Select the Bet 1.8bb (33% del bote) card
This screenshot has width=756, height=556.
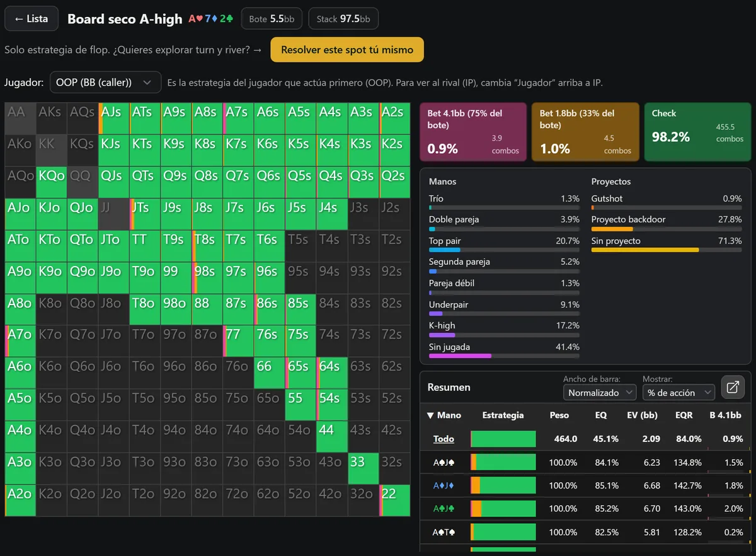click(585, 132)
